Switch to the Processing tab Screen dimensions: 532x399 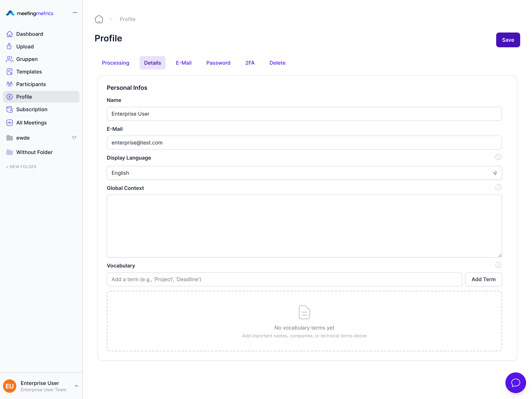point(115,63)
